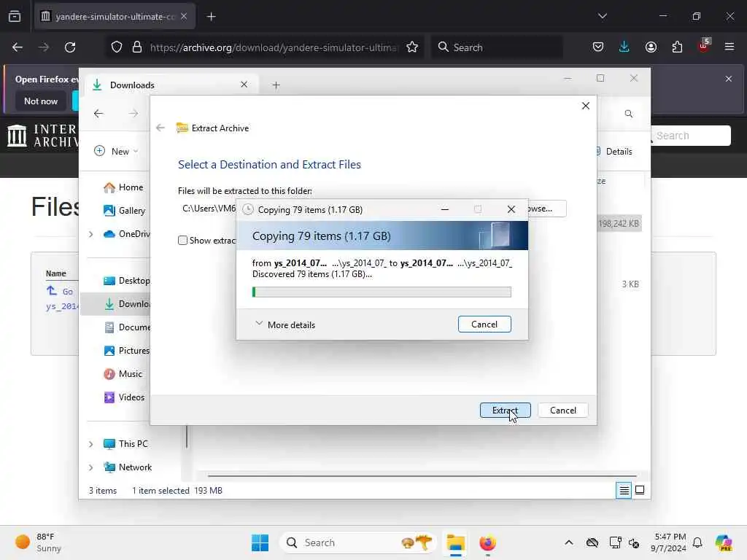Select yandere-simulator Firefox tab

coord(115,17)
